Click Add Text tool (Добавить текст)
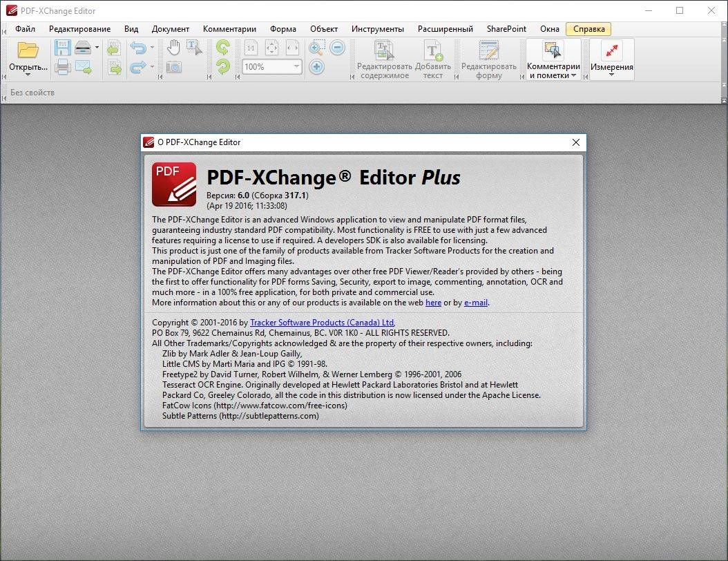728x561 pixels. [432, 59]
